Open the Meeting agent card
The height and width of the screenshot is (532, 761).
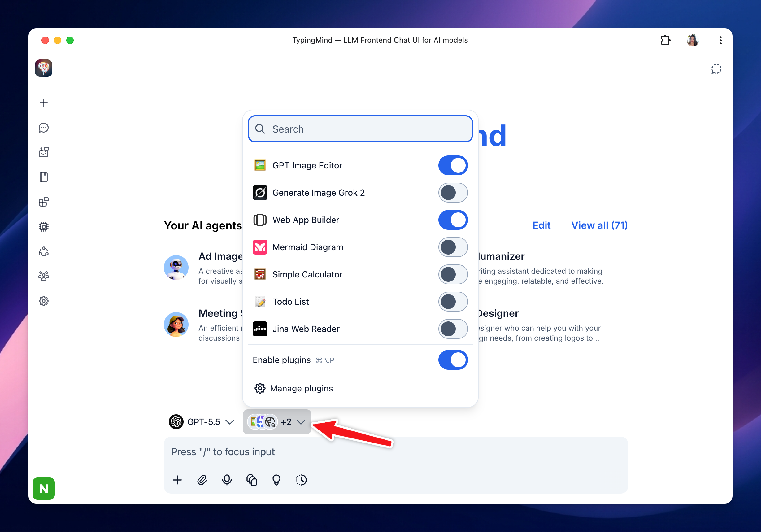click(x=203, y=325)
